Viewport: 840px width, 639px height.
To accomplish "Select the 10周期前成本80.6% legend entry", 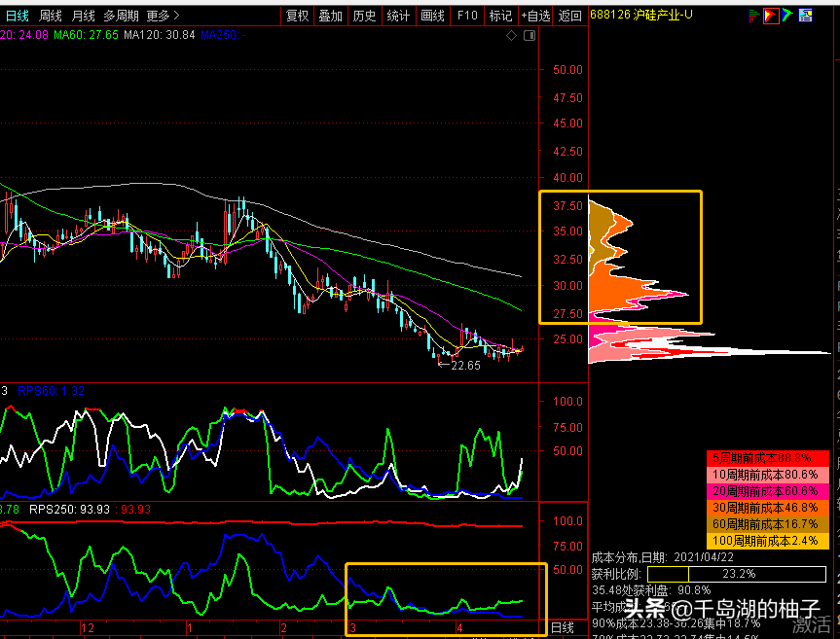I will (767, 475).
